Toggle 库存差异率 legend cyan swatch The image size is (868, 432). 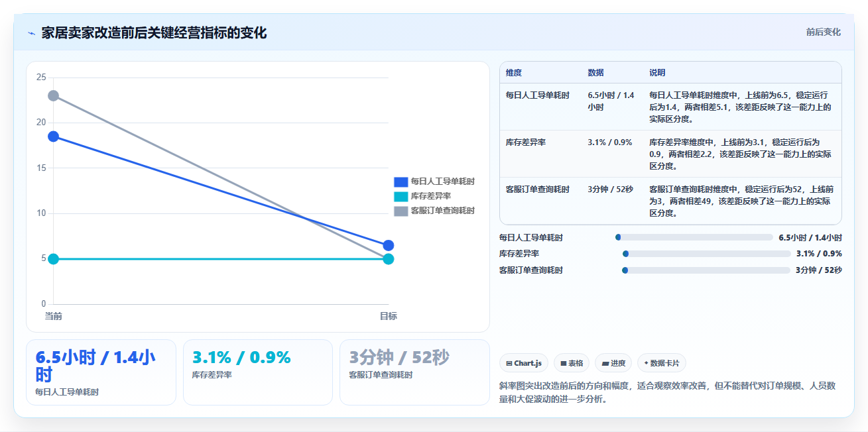coord(401,196)
